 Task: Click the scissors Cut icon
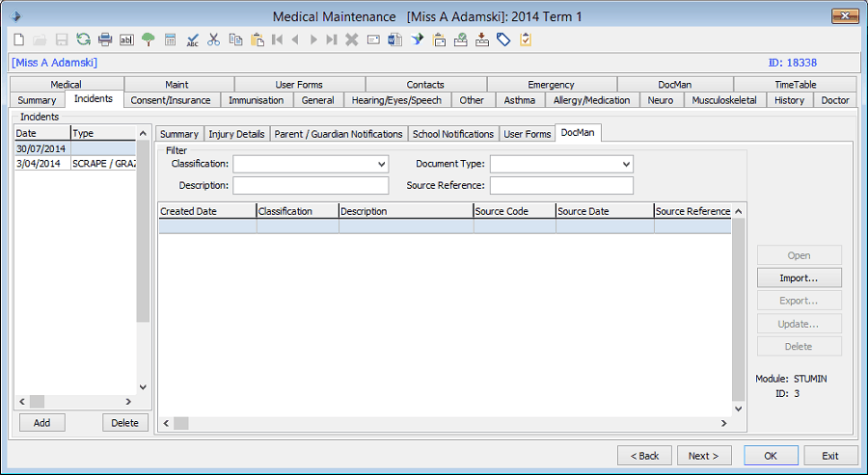214,40
